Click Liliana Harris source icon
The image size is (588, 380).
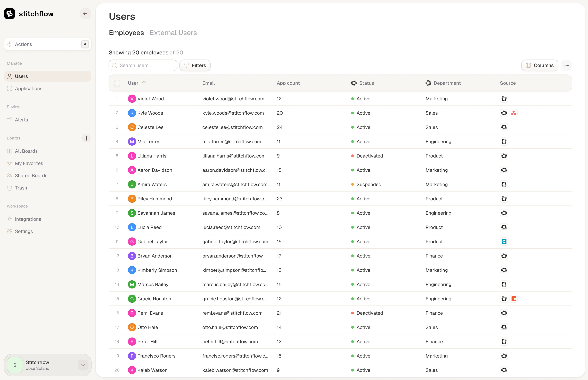504,156
